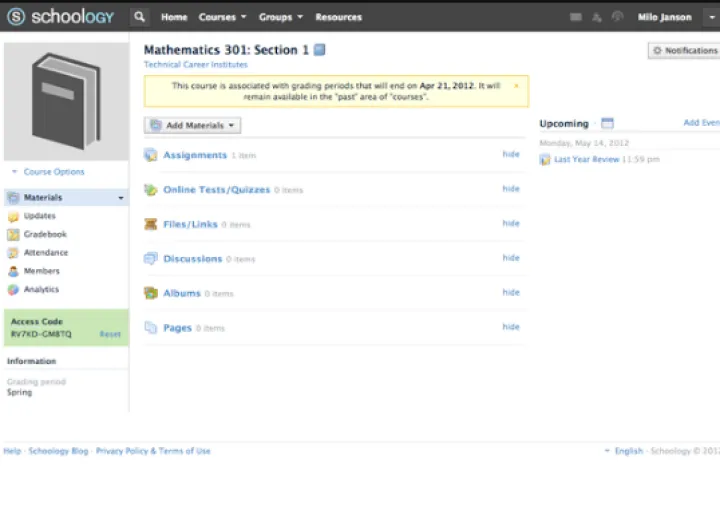Click the Add Event link
Viewport: 720px width, 506px height.
(702, 123)
